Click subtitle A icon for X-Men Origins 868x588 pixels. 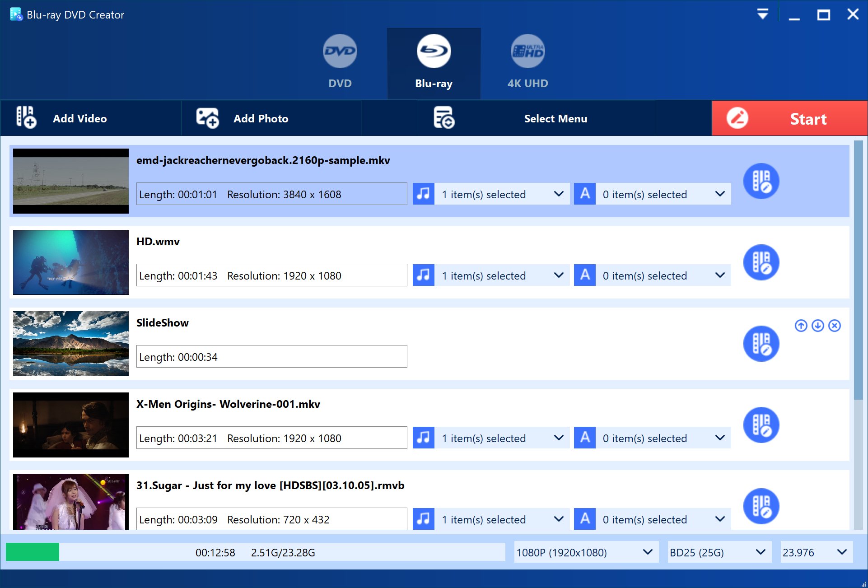[585, 438]
